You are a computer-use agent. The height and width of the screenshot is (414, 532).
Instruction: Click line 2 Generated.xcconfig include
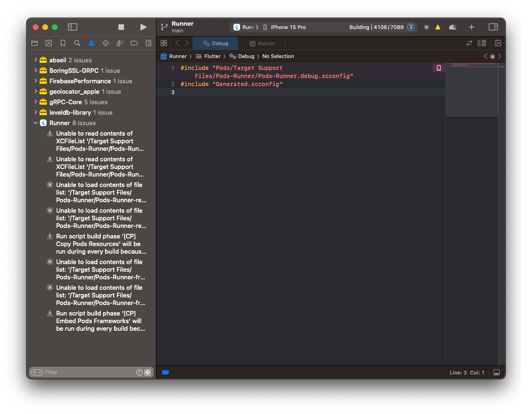pos(232,84)
